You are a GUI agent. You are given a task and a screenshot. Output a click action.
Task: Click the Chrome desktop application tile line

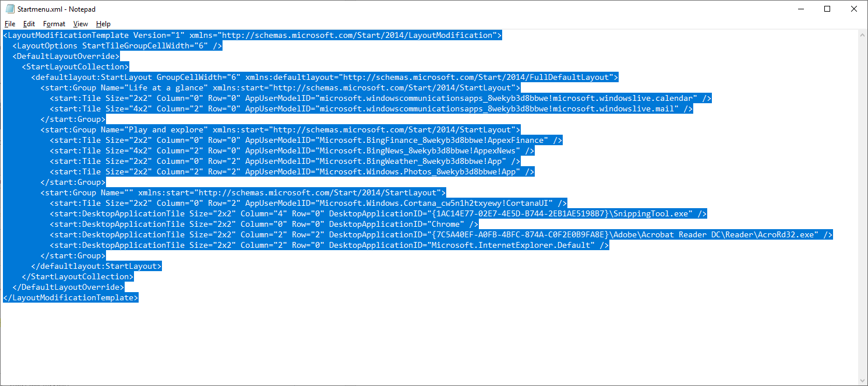[x=264, y=224]
